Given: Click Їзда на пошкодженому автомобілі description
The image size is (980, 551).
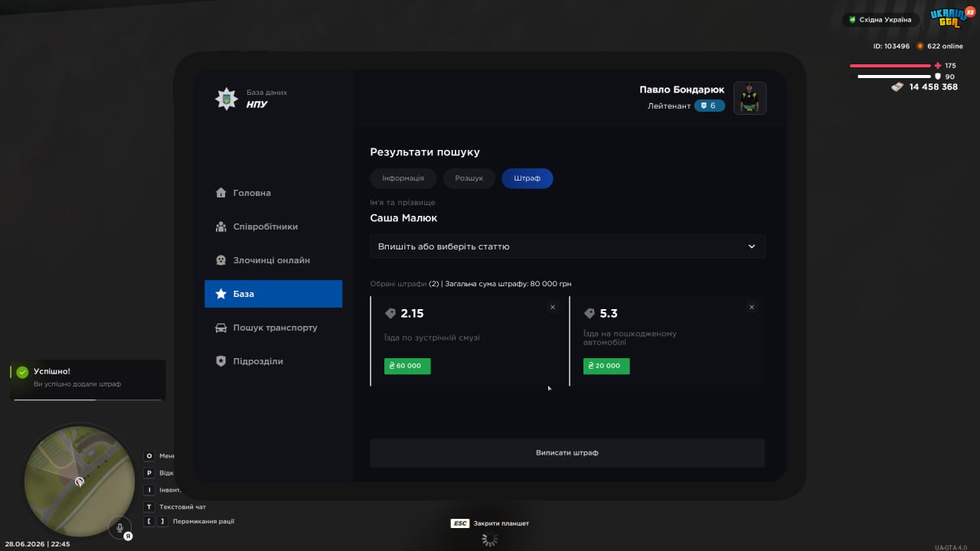Looking at the screenshot, I should pos(629,338).
